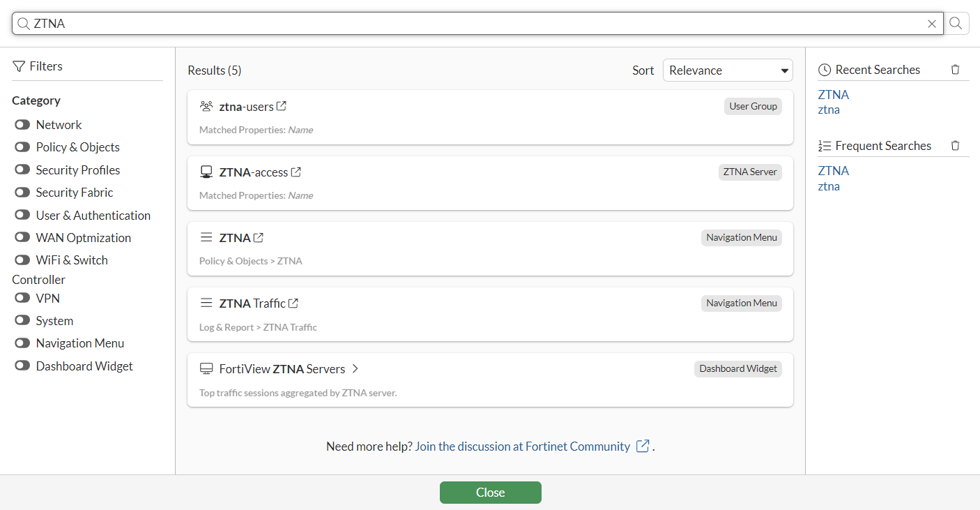Screen dimensions: 980x510
Task: Click the magnifier search button
Action: (x=956, y=24)
